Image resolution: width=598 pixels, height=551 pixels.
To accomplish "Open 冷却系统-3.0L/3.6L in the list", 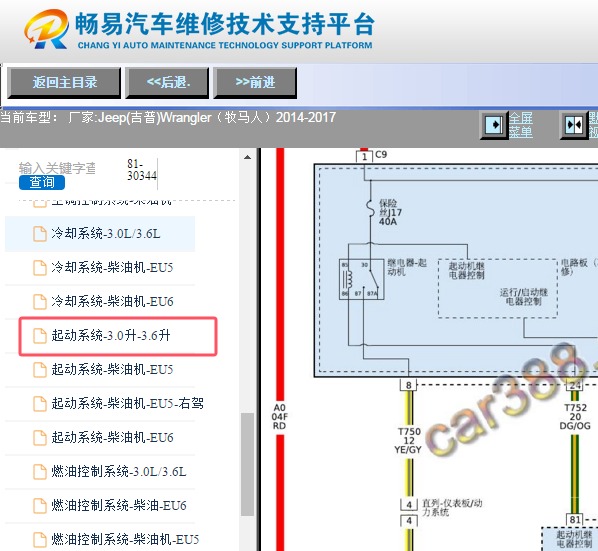I will 100,234.
